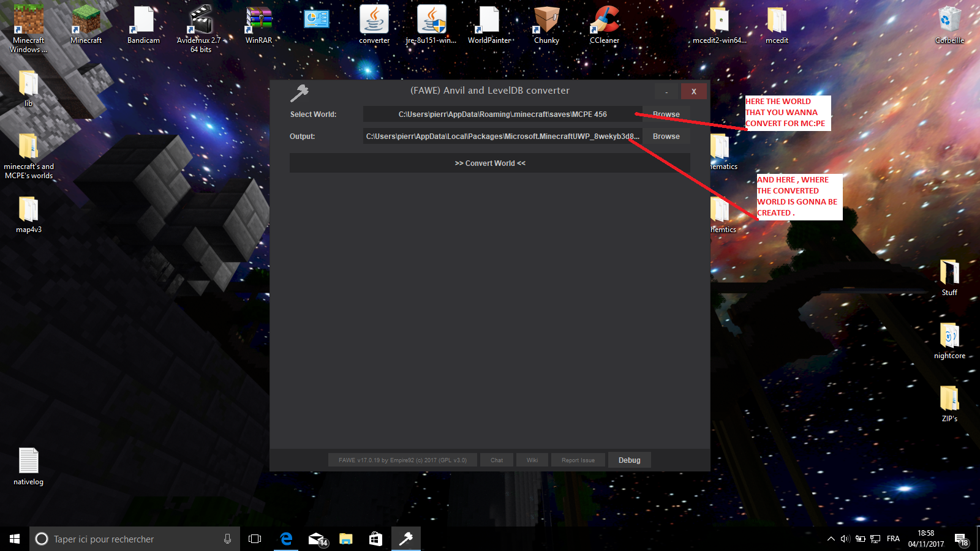The height and width of the screenshot is (551, 980).
Task: Focus the Select World path field
Action: 502,114
